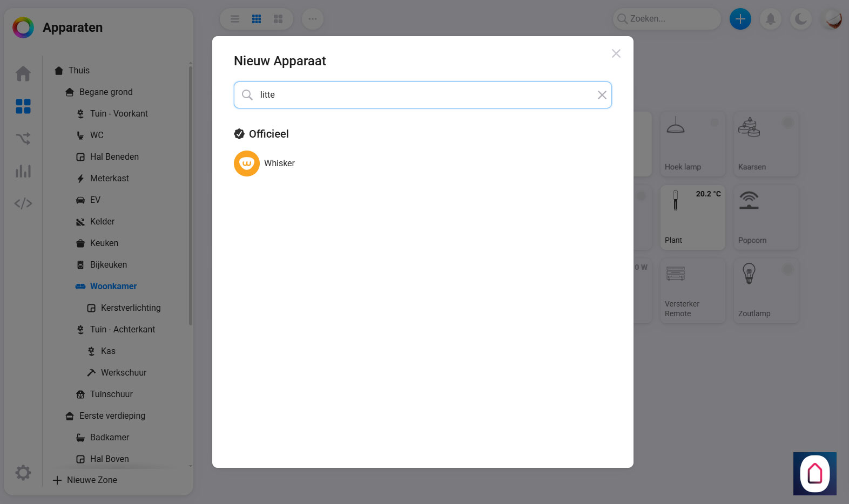The height and width of the screenshot is (504, 849).
Task: Close the Nieuw Apparaat dialog
Action: click(616, 53)
